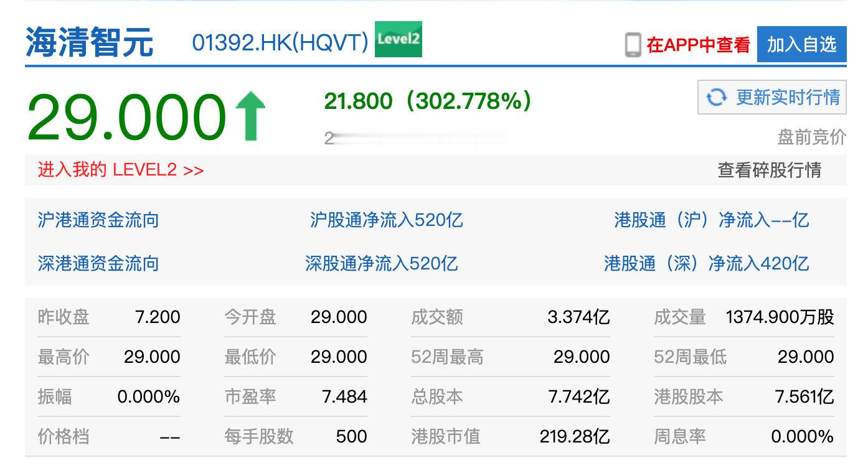Click the 最低价 label
Image resolution: width=868 pixels, height=473 pixels.
pos(250,357)
